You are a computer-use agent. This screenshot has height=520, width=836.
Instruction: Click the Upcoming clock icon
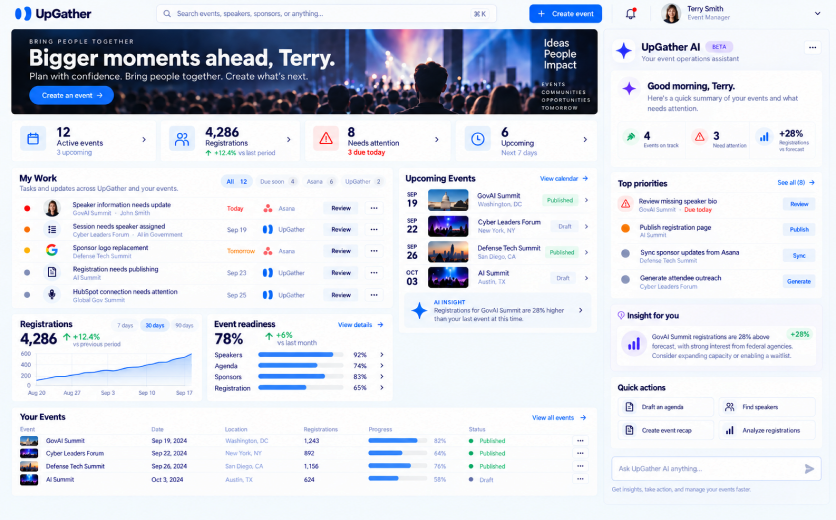478,139
